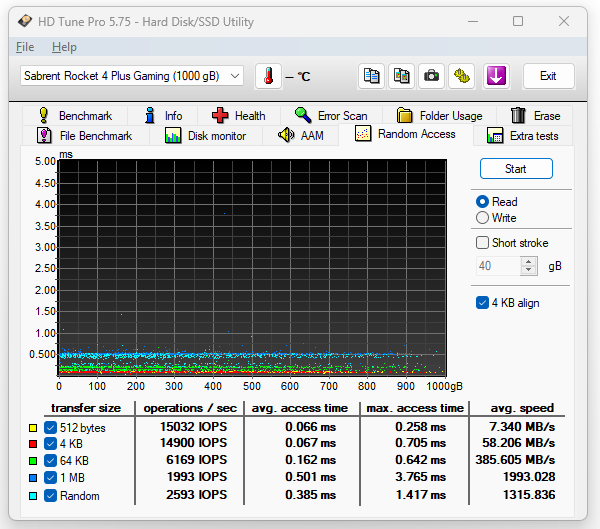The height and width of the screenshot is (529, 600).
Task: Open the File Benchmark tab
Action: 85,136
